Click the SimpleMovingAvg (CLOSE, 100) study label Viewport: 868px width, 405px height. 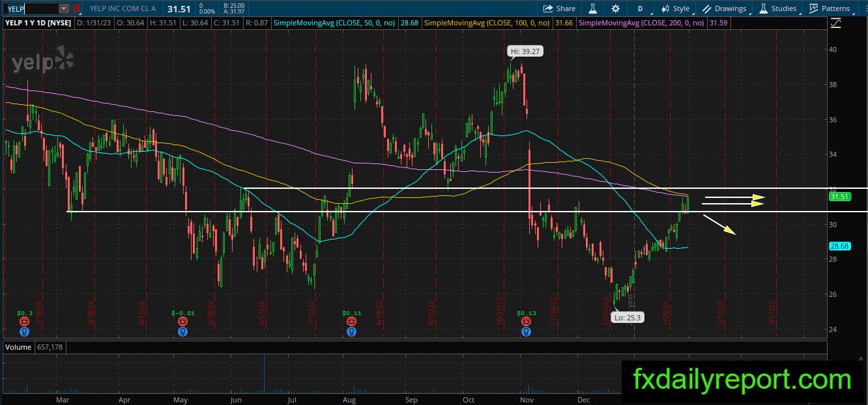pos(487,23)
